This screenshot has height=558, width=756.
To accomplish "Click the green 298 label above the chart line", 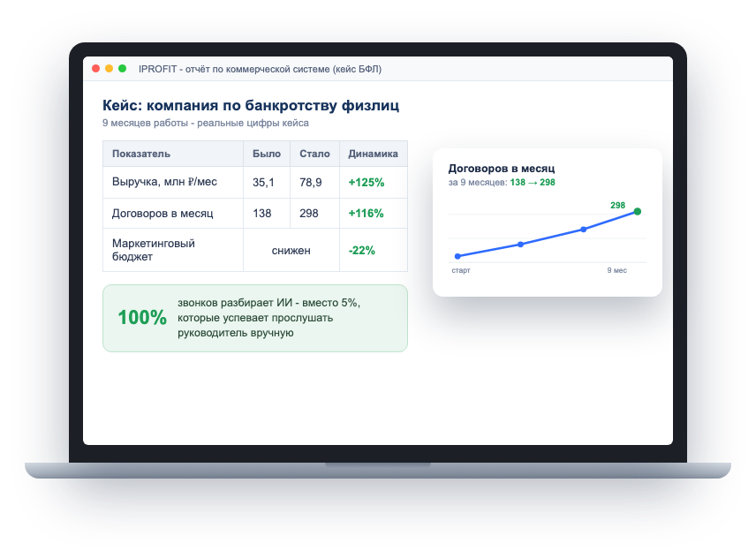I will point(617,205).
